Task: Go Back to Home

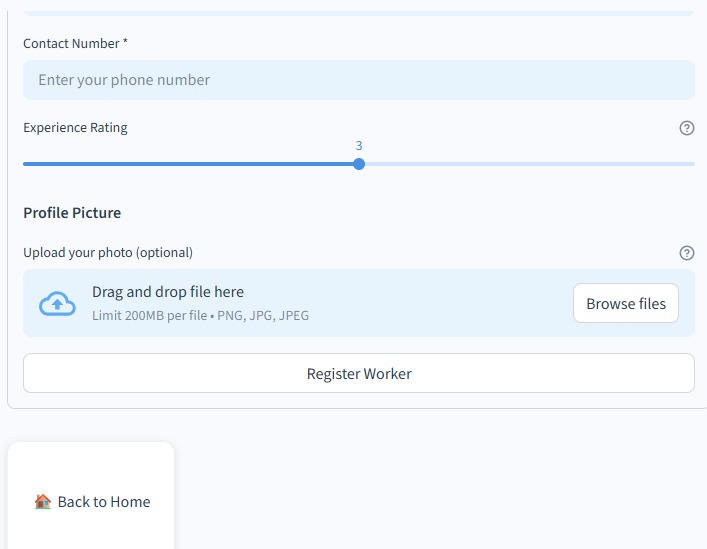Action: pos(92,501)
